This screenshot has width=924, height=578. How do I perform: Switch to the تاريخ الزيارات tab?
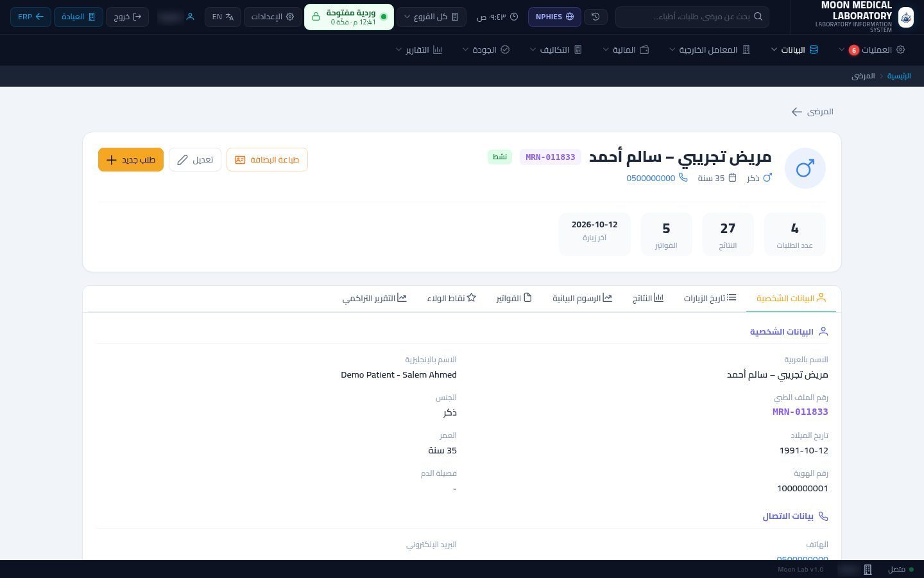click(x=710, y=299)
